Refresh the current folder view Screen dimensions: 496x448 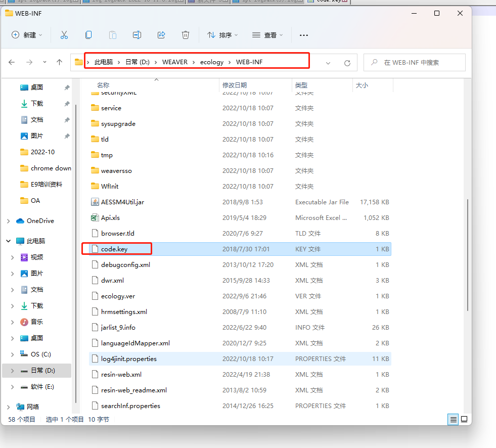coord(347,63)
